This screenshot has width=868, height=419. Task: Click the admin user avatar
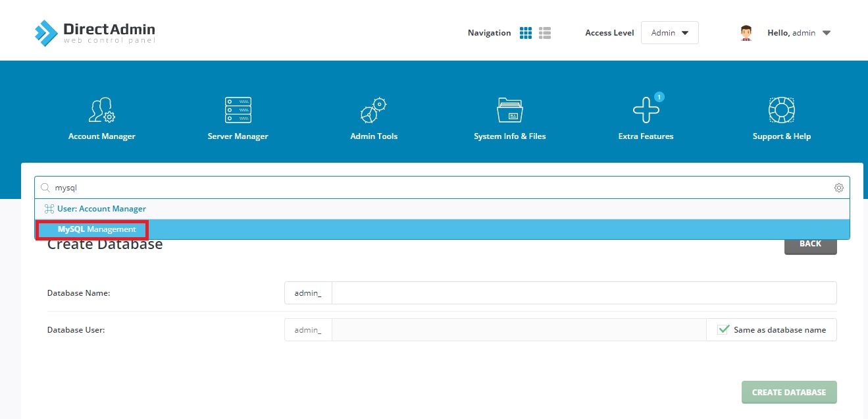[x=746, y=33]
